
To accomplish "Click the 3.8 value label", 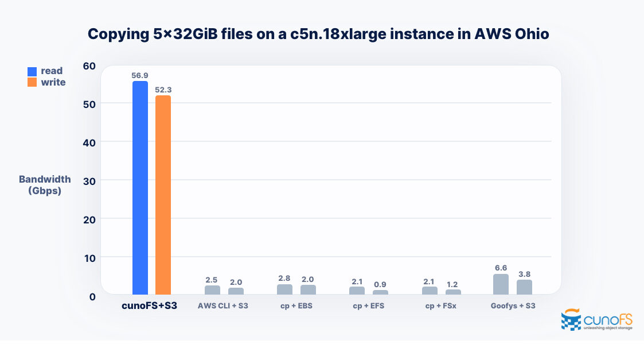I will click(525, 274).
